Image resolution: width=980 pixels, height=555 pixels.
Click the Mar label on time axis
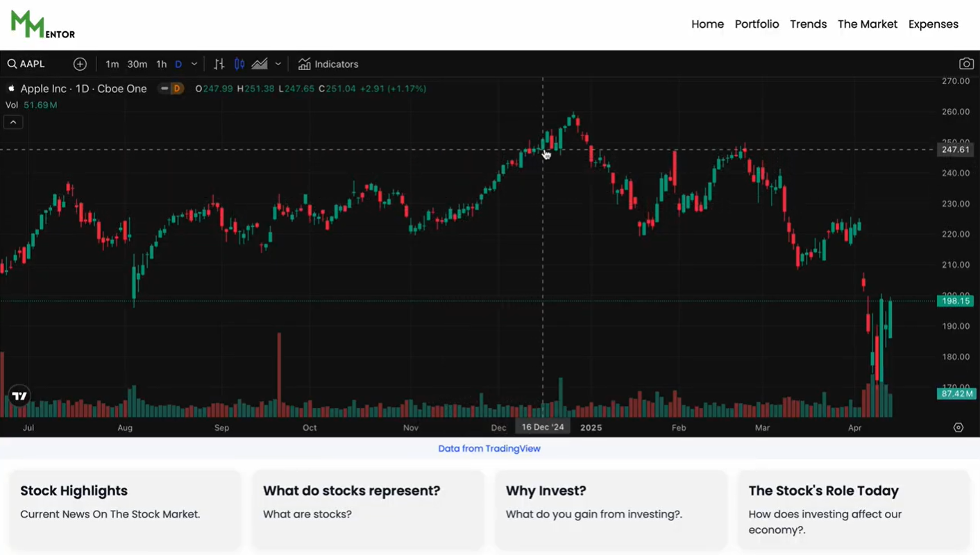[762, 428]
